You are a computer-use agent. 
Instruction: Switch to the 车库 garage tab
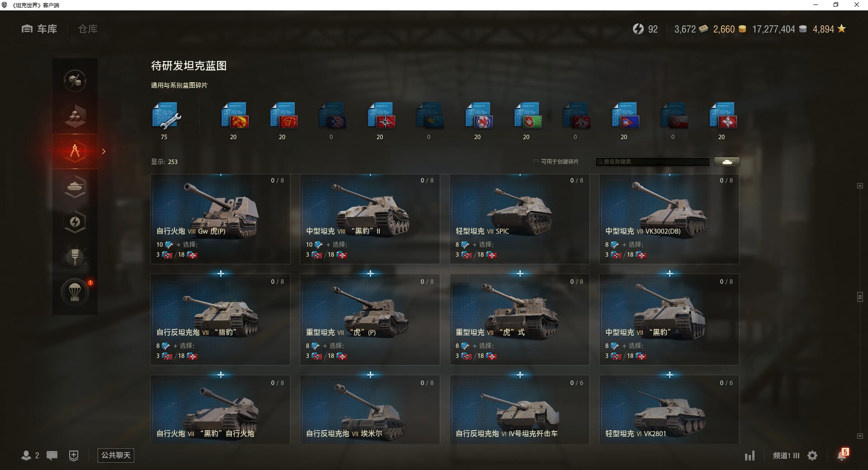[39, 29]
